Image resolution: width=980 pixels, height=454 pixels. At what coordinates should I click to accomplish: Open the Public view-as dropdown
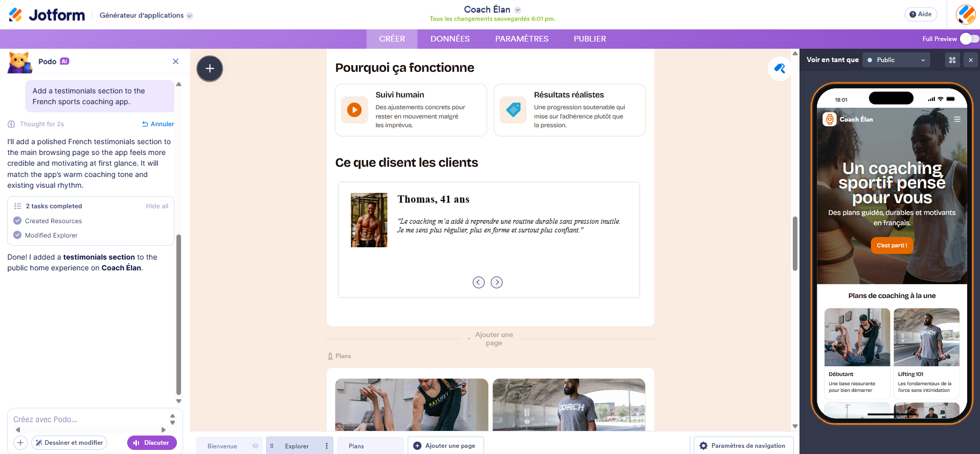pos(896,60)
